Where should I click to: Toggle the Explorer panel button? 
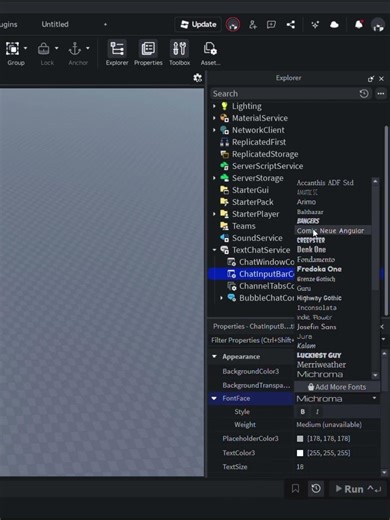click(x=117, y=53)
